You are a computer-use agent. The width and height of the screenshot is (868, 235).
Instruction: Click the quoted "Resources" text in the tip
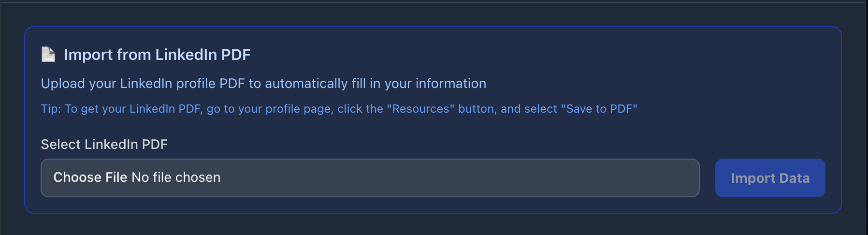coord(420,109)
